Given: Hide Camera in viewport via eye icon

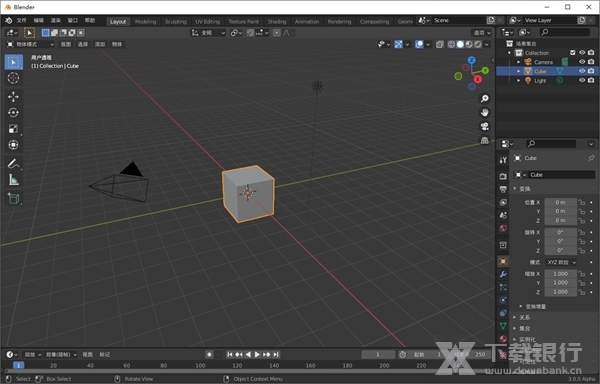Looking at the screenshot, I should point(582,62).
